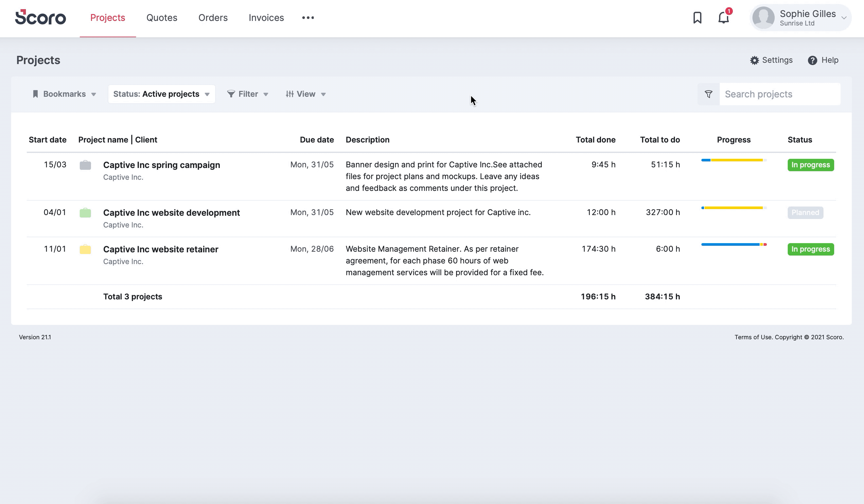Click progress bar of website retainer
This screenshot has width=864, height=504.
point(734,244)
